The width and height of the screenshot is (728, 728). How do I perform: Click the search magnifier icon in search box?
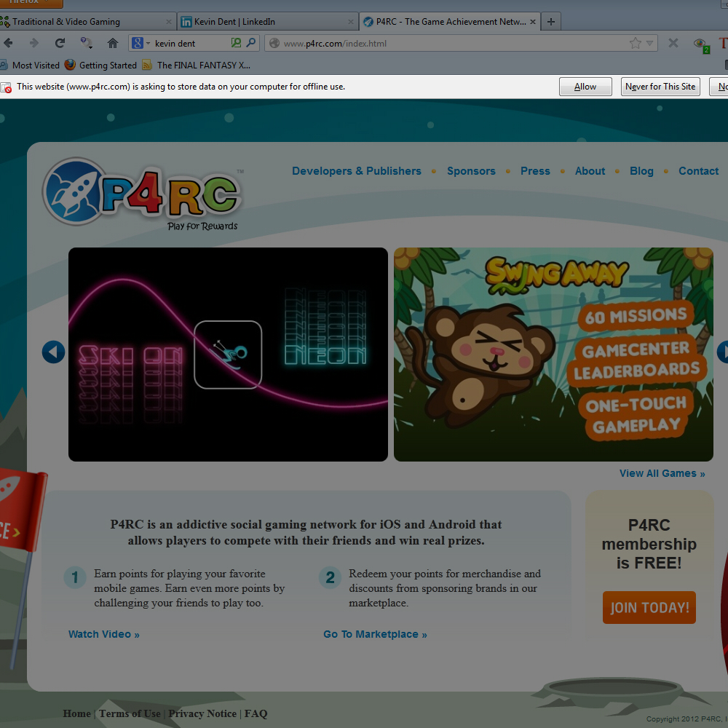(x=251, y=43)
